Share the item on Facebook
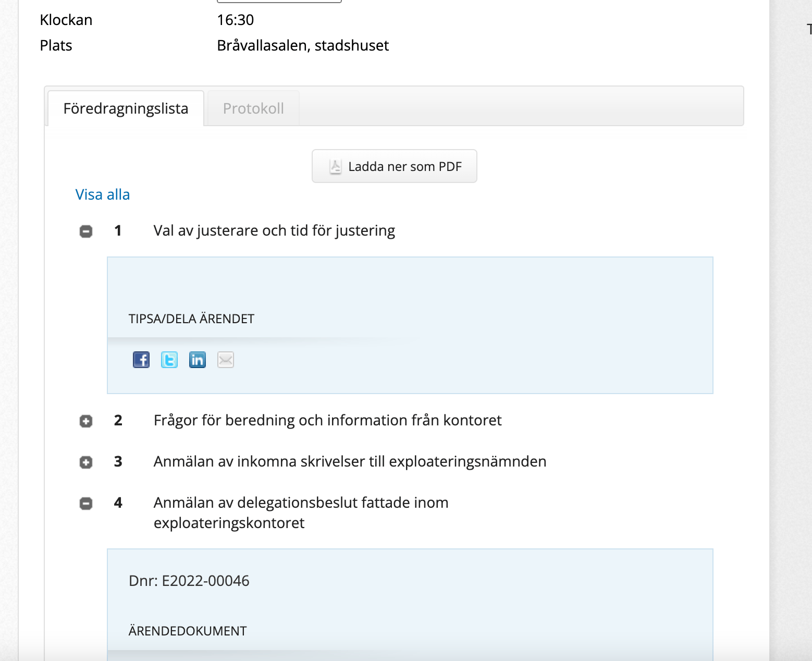Screen dimensions: 812x661 pos(141,360)
